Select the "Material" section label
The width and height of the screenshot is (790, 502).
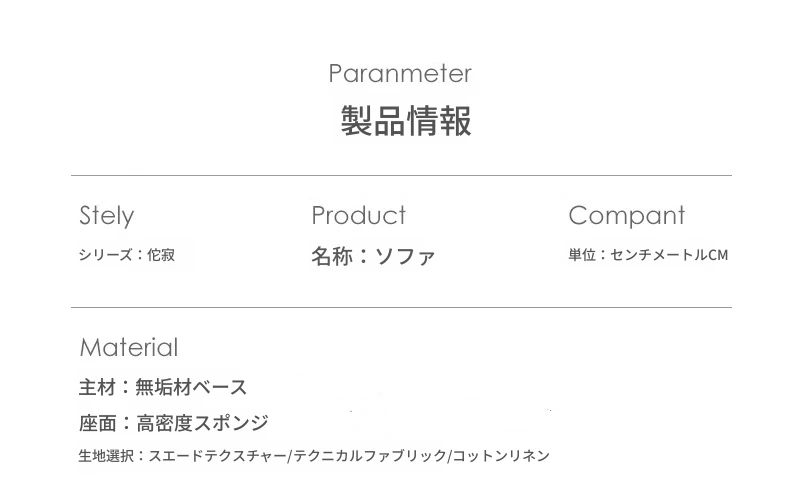tap(128, 348)
